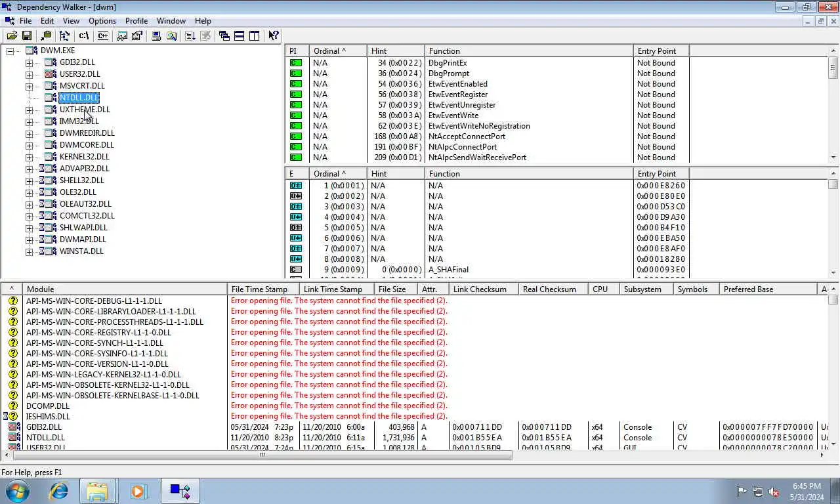Open the Options menu
Image resolution: width=840 pixels, height=504 pixels.
[102, 21]
